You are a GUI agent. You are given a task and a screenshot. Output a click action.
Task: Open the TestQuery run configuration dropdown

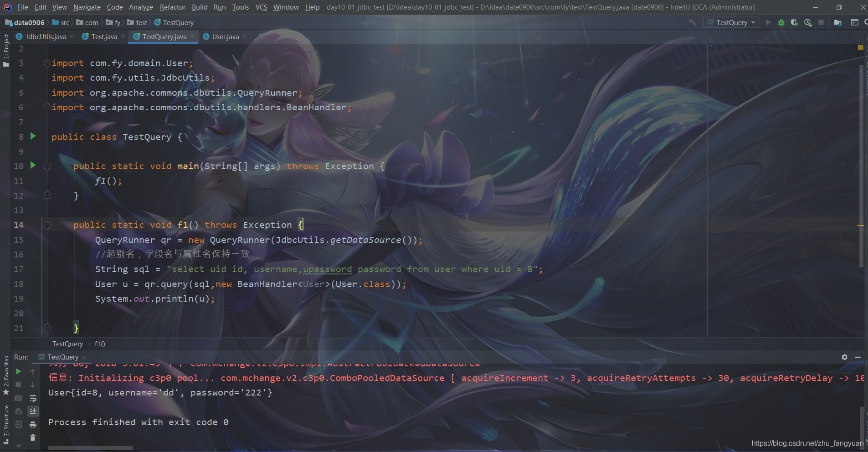731,22
